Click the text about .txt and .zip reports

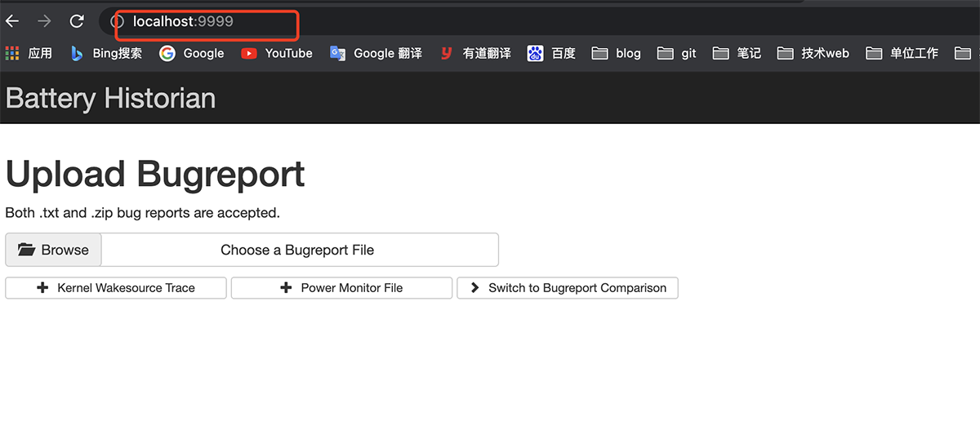pyautogui.click(x=142, y=213)
